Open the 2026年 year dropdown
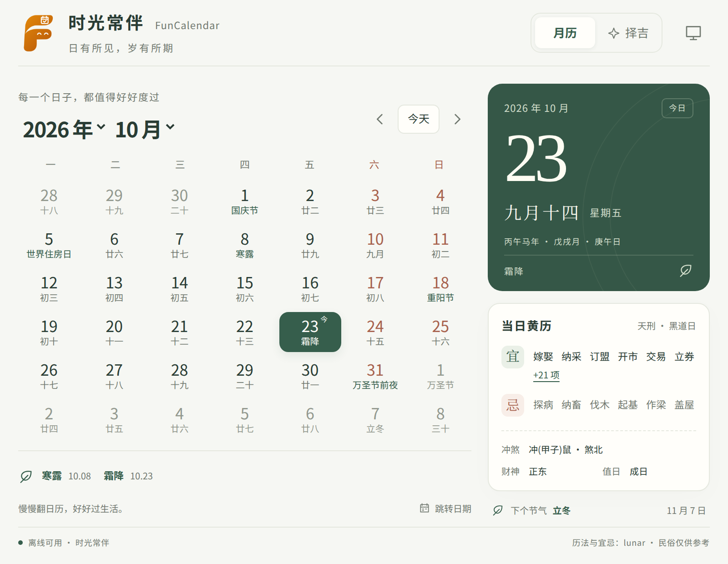Screen dimensions: 728x564 coord(64,130)
